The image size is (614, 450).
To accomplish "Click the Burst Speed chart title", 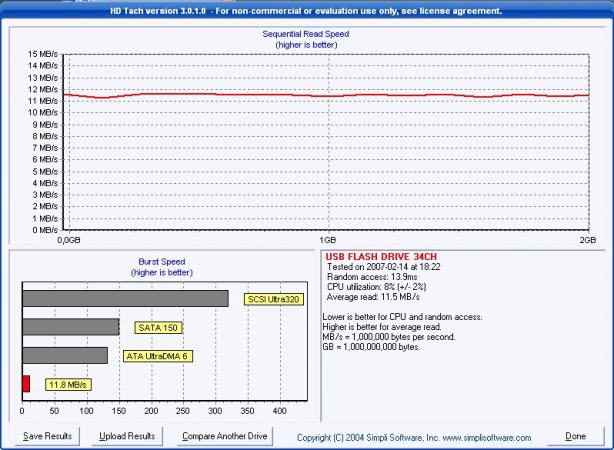I will pyautogui.click(x=162, y=262).
